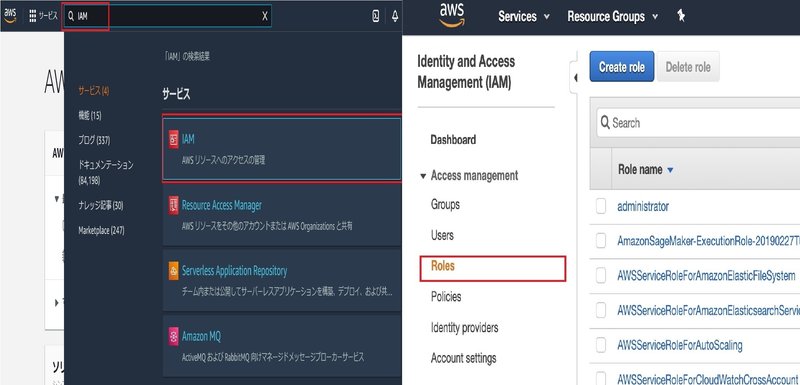The height and width of the screenshot is (385, 800).
Task: Open Account settings in sidebar
Action: point(463,358)
